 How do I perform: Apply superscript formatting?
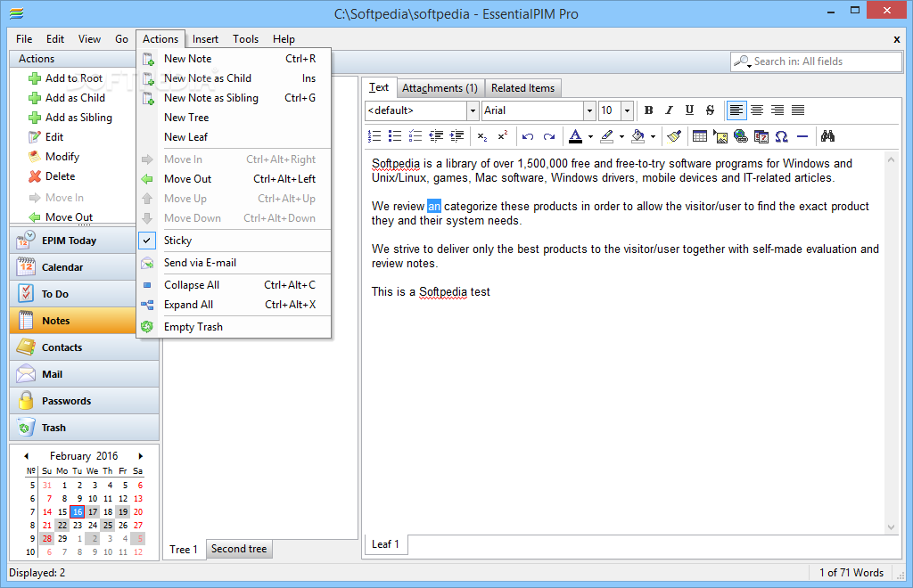(x=503, y=136)
